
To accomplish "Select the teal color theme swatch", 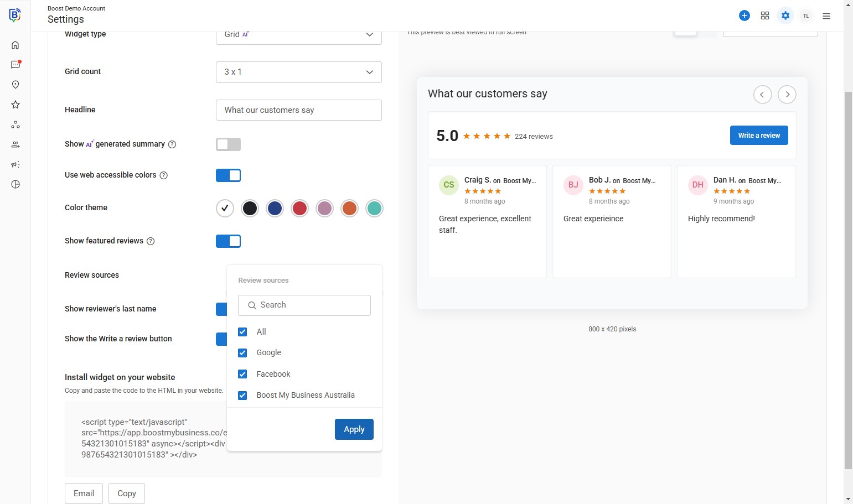I will point(374,209).
